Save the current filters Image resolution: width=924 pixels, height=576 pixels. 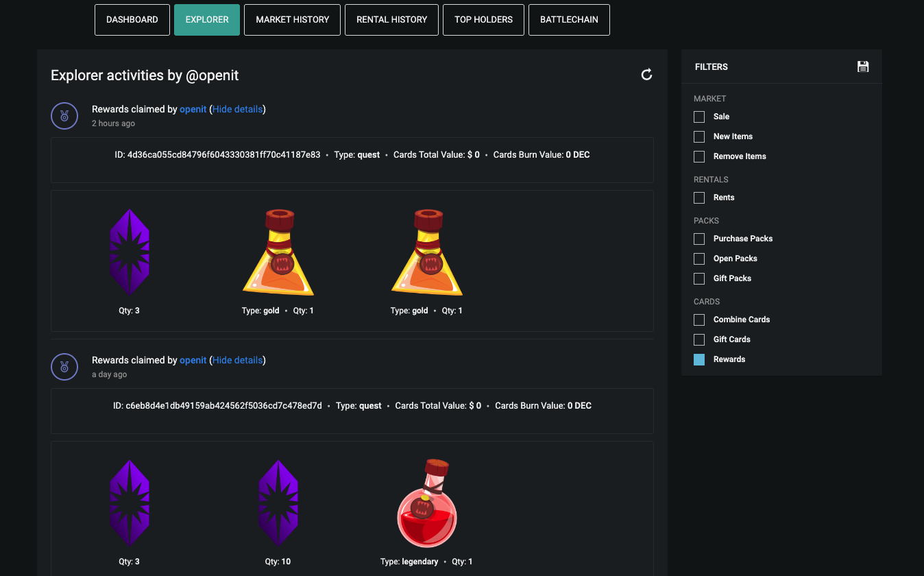coord(863,67)
